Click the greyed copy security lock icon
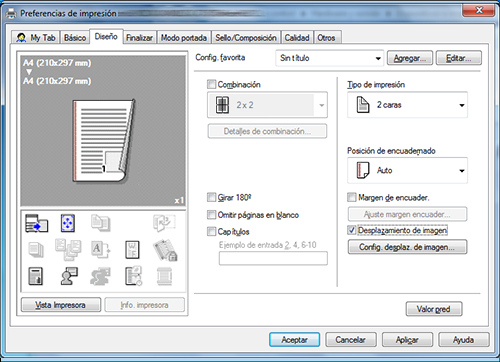 [165, 250]
